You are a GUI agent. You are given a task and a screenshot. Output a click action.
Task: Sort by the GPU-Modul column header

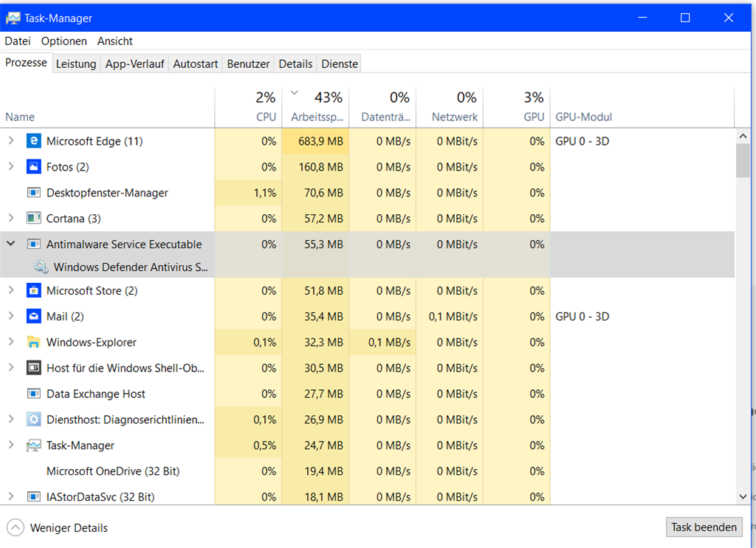642,108
